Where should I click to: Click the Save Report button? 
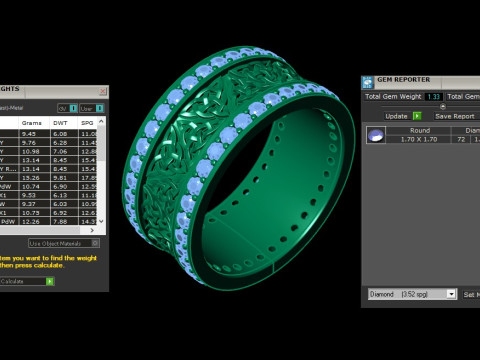tap(456, 116)
